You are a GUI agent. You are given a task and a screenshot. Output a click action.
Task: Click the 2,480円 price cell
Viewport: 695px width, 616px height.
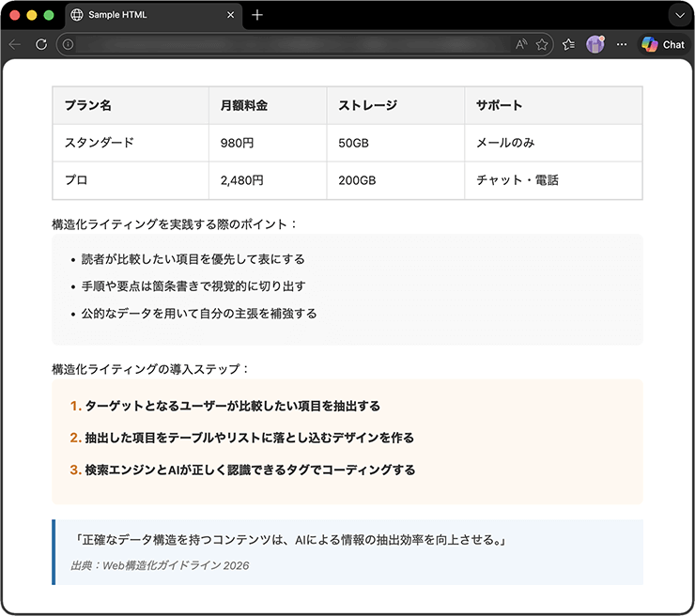pyautogui.click(x=268, y=180)
